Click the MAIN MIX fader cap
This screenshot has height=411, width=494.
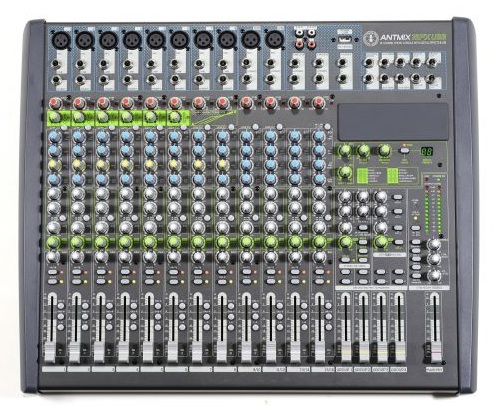tap(435, 352)
